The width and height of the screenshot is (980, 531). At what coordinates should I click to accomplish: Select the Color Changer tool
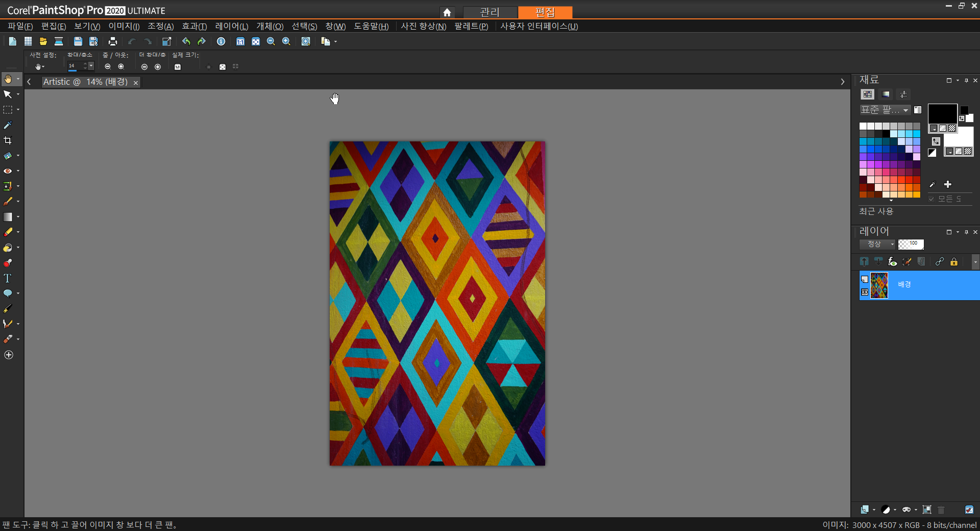click(8, 263)
